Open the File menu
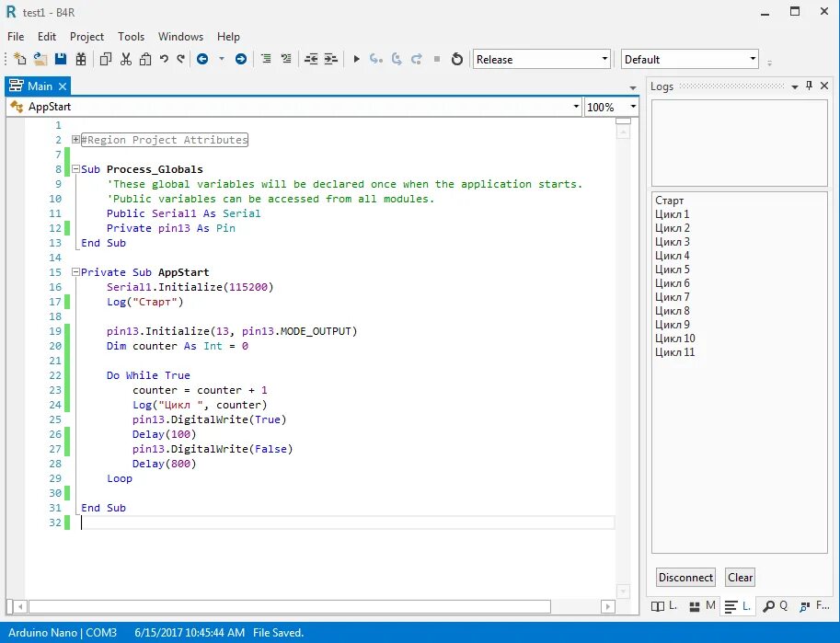Image resolution: width=840 pixels, height=643 pixels. (x=16, y=37)
